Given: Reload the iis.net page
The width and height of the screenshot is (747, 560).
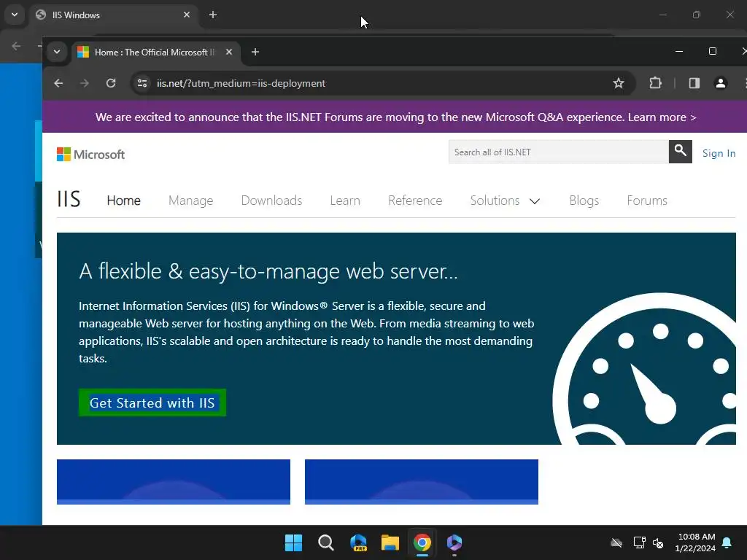Looking at the screenshot, I should click(111, 83).
